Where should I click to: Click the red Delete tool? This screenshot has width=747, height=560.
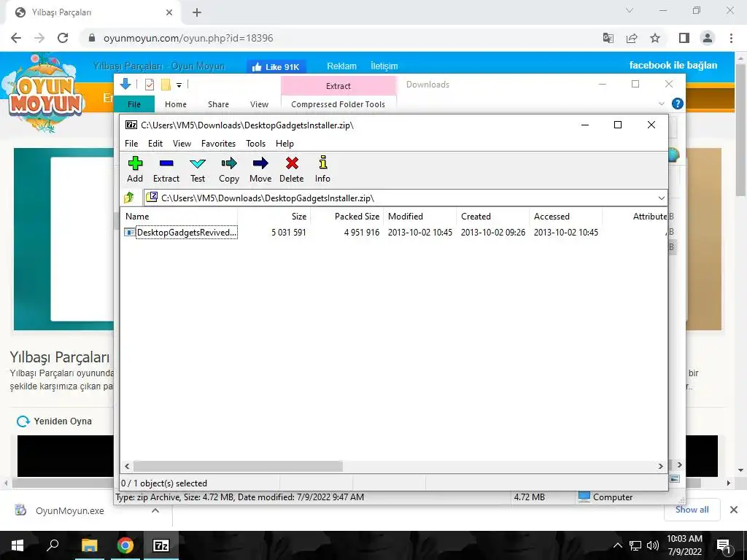click(x=292, y=169)
